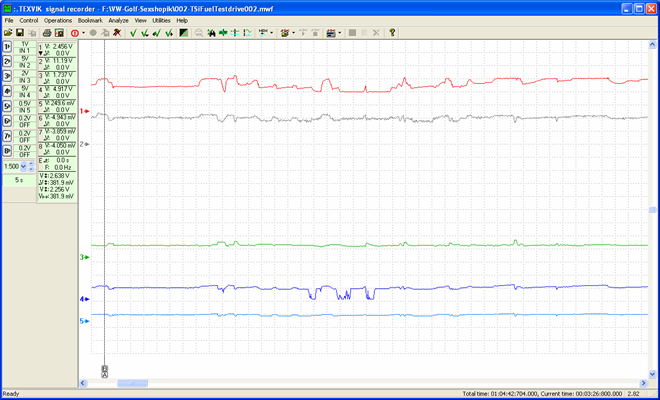Click the horizontal scrollbar thumb
Screen dimensions: 660x400
[132, 383]
